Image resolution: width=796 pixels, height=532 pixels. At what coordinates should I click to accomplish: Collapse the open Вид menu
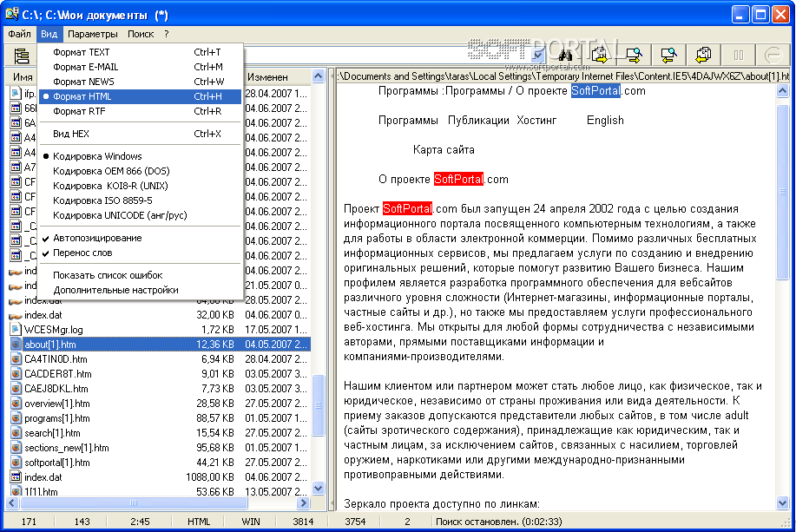(49, 34)
